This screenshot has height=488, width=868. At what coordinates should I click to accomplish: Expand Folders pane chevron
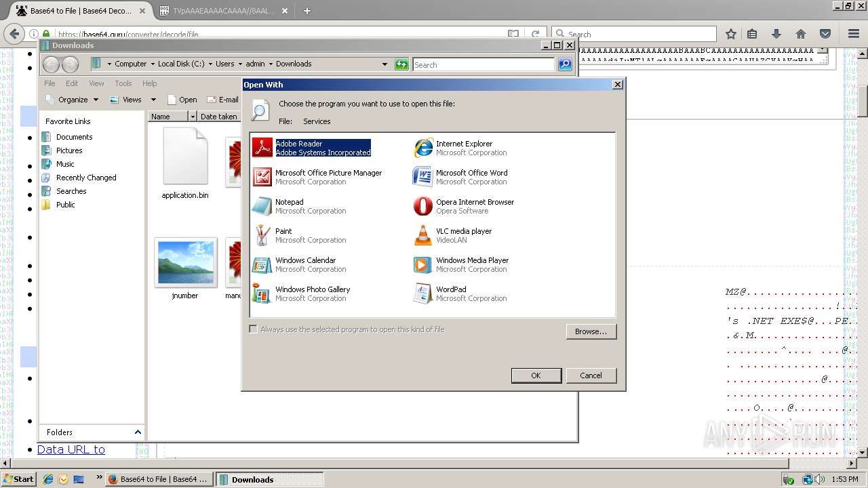pos(138,432)
